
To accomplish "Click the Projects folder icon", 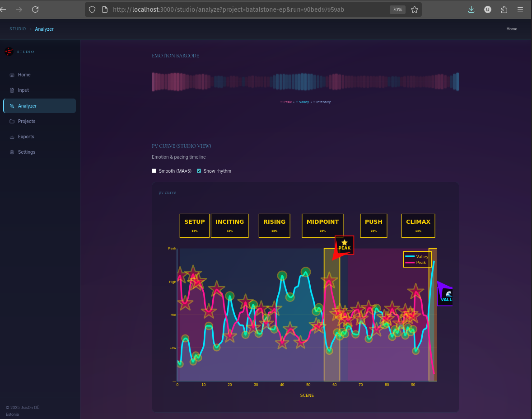I will coord(12,121).
